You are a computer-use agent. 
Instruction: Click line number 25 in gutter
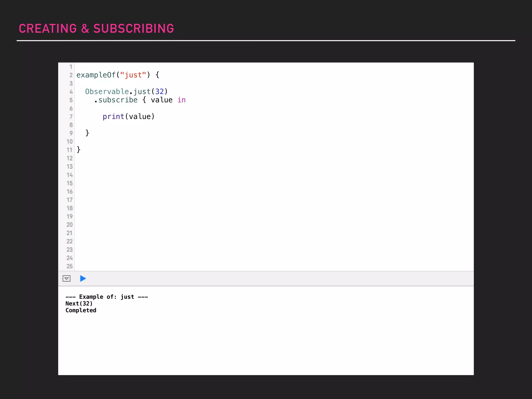69,266
